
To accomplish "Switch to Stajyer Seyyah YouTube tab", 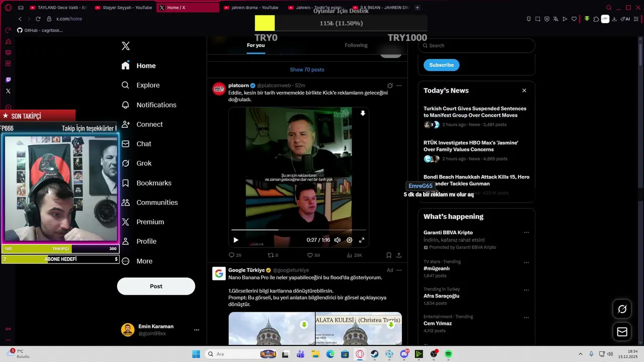I will [x=124, y=8].
